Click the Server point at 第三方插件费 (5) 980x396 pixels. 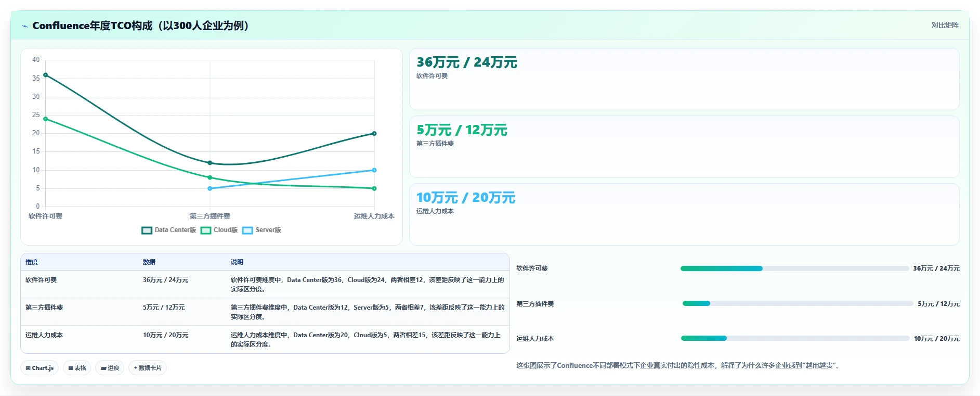(210, 188)
